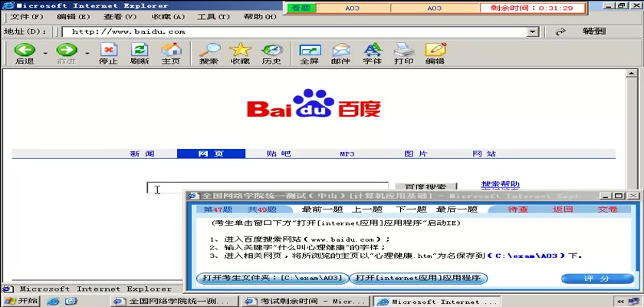Click the 评分 scoring button
Screen dimensions: 644x307
pos(597,279)
